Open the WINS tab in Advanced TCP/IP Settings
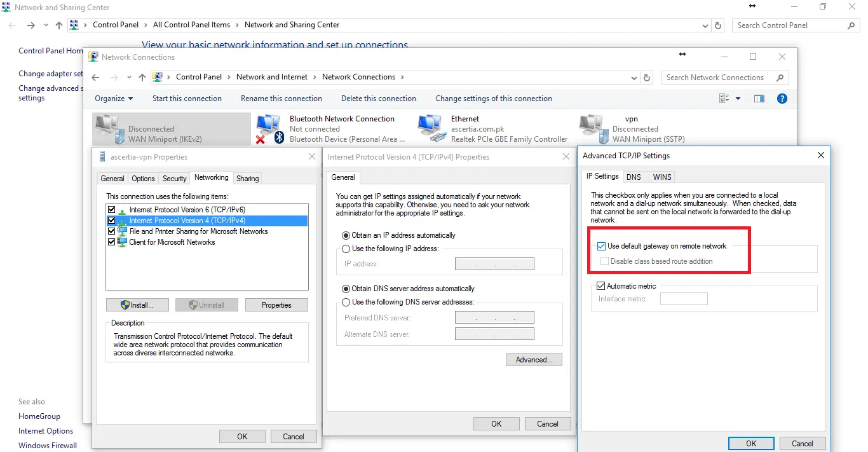Viewport: 868px width, 452px height. coord(661,177)
